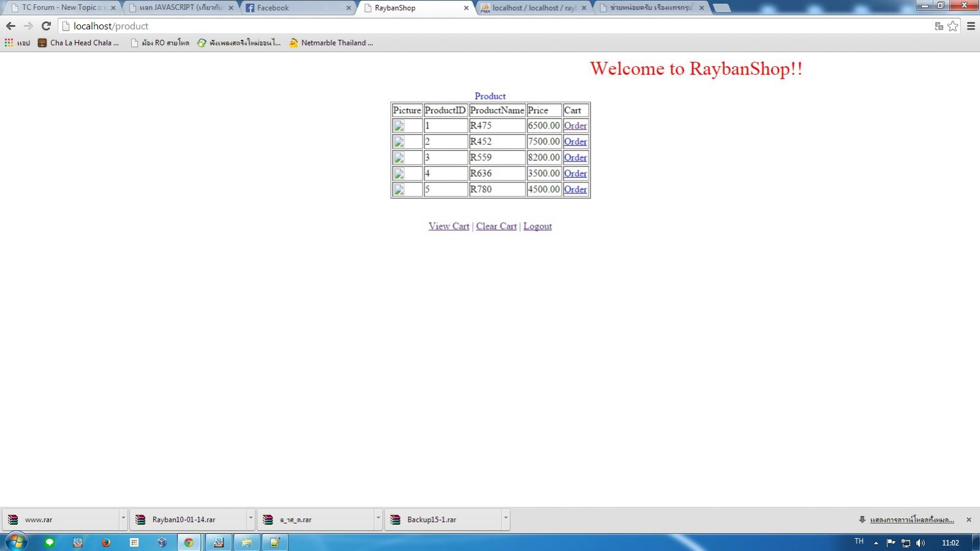This screenshot has width=980, height=551.
Task: Reload the page with the refresh icon
Action: 46,26
